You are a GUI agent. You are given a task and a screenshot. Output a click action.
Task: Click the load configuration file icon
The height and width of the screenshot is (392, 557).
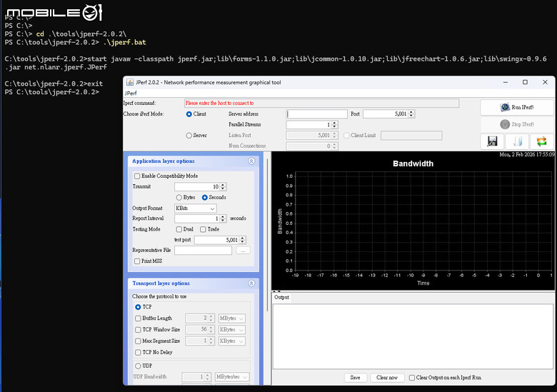(x=517, y=141)
